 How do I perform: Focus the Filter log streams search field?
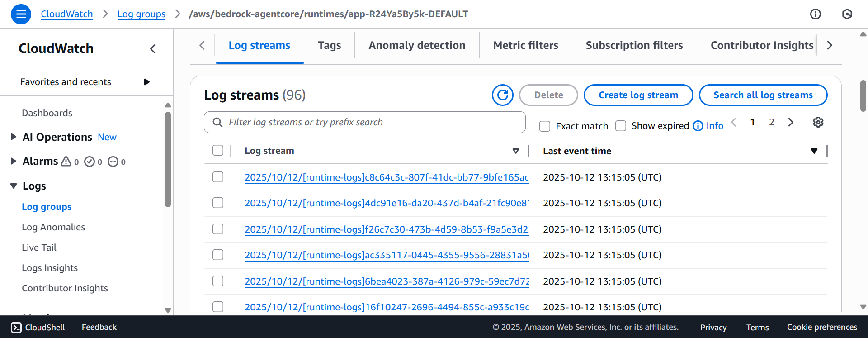tap(365, 122)
